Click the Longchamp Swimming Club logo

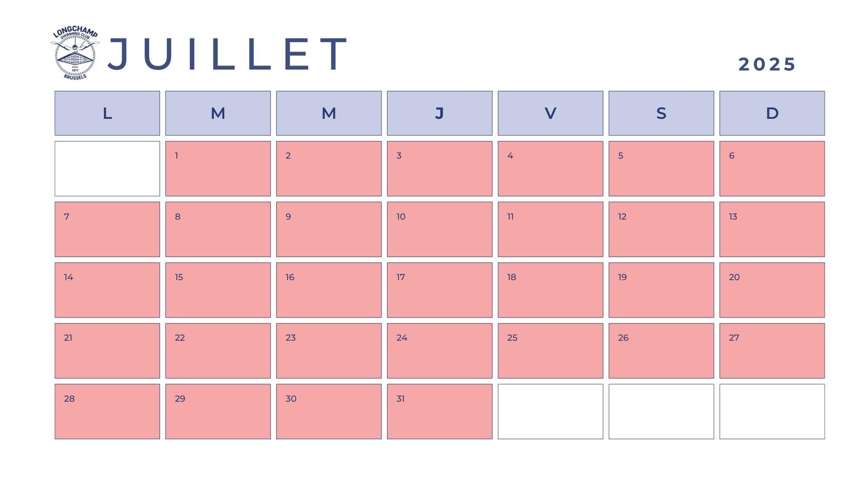coord(75,53)
